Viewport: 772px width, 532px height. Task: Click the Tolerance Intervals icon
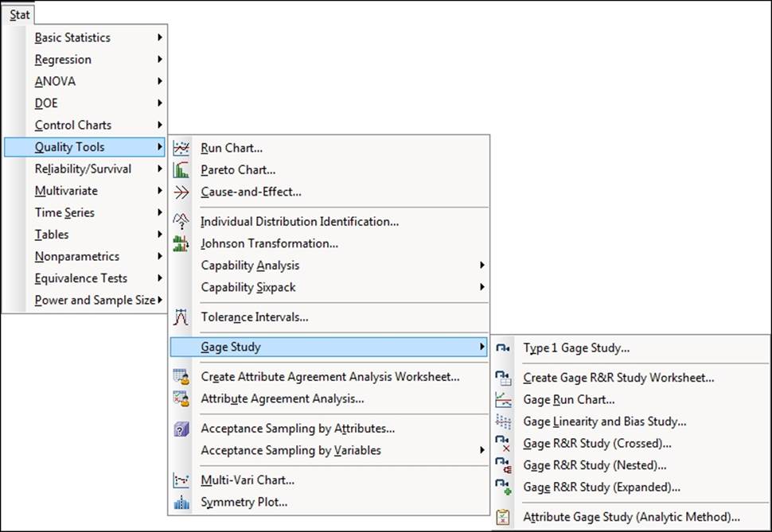181,317
